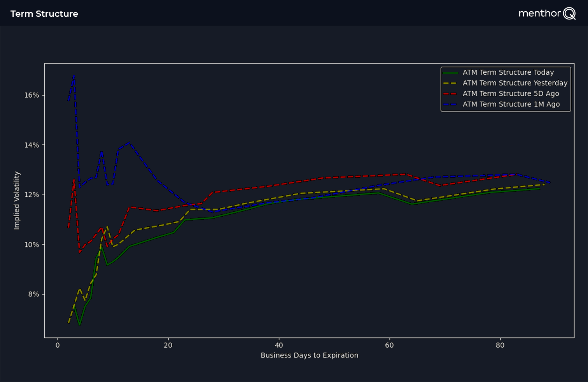Select the ATM Term Structure 1M Ago legend label
The height and width of the screenshot is (382, 588).
tap(511, 104)
